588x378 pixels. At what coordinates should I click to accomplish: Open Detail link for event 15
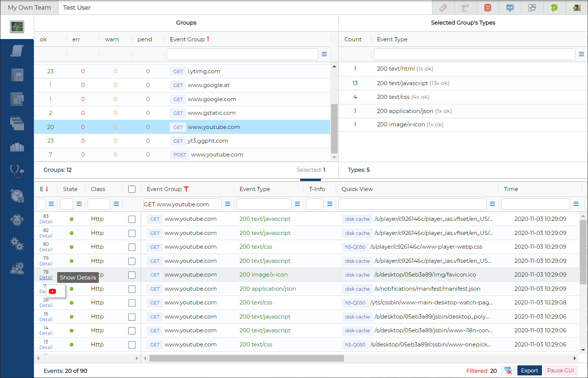[46, 320]
